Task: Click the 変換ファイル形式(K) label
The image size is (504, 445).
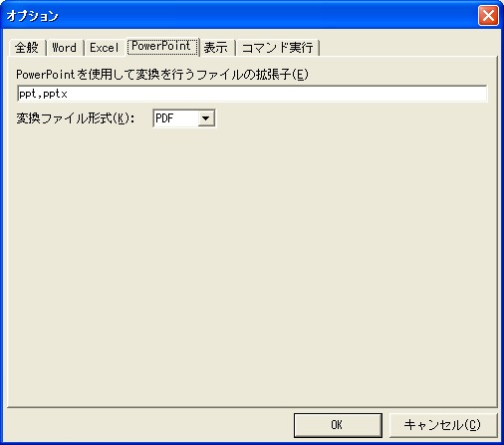Action: [76, 118]
